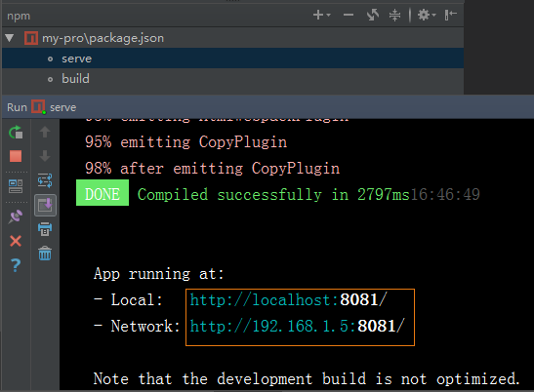Toggle scroll to end of console
The height and width of the screenshot is (392, 534).
pos(45,205)
